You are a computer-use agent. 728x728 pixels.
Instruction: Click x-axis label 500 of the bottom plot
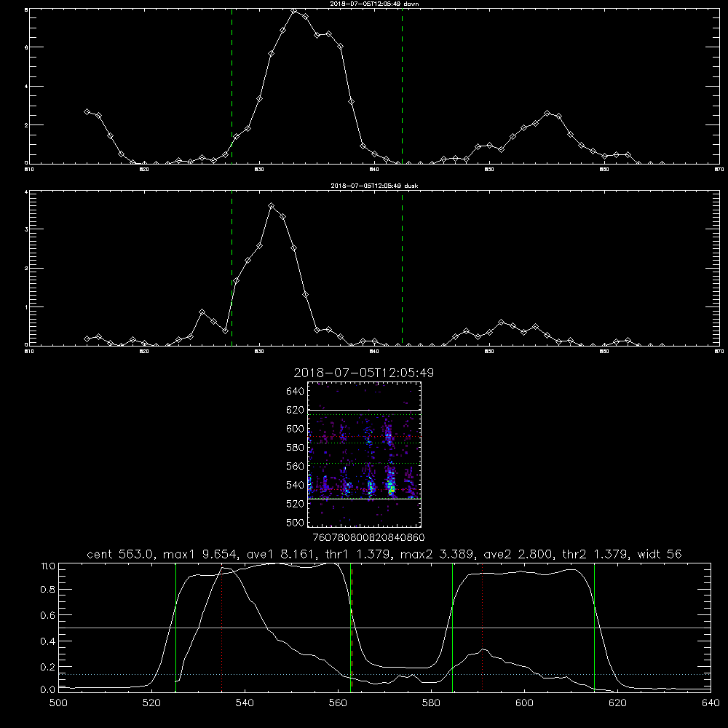[x=58, y=703]
